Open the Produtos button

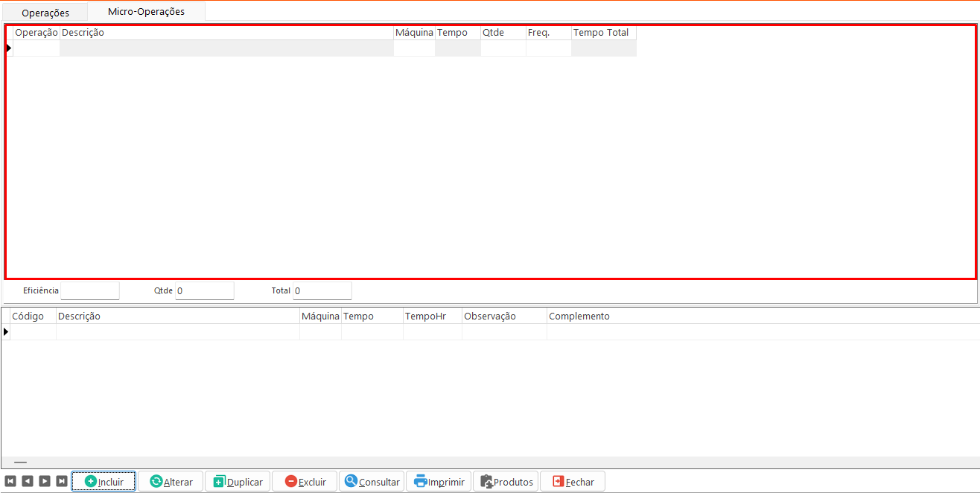click(506, 481)
